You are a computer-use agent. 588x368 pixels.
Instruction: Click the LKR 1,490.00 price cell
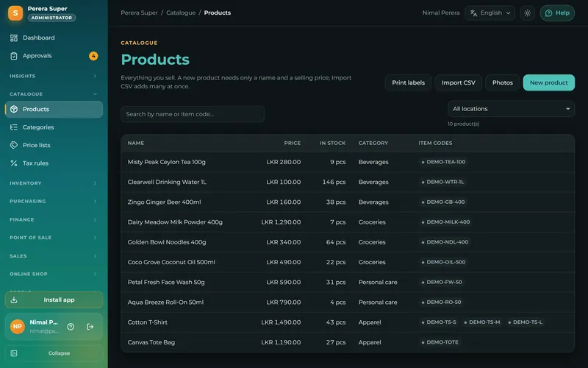pos(281,322)
